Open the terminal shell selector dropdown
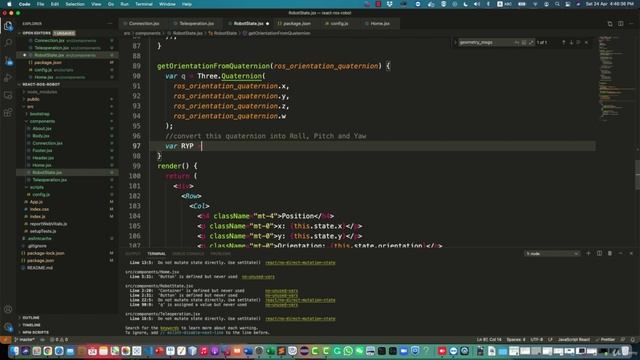640x360 pixels. tap(552, 253)
